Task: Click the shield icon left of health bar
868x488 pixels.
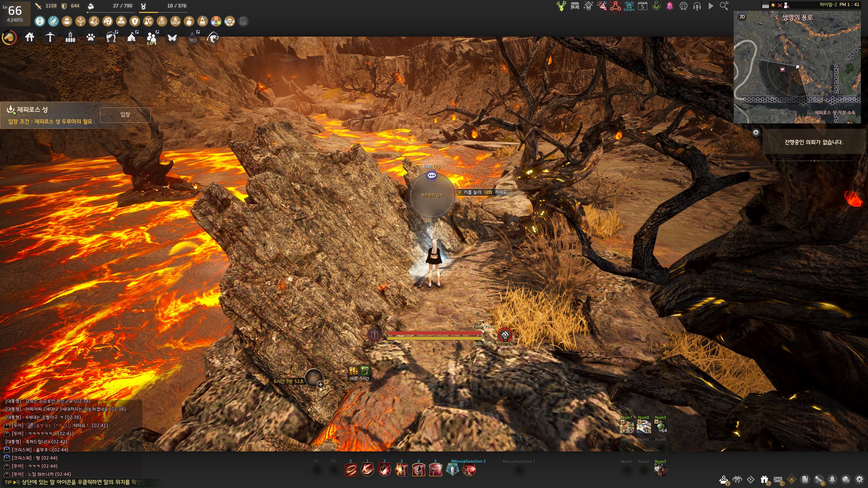Action: click(374, 334)
